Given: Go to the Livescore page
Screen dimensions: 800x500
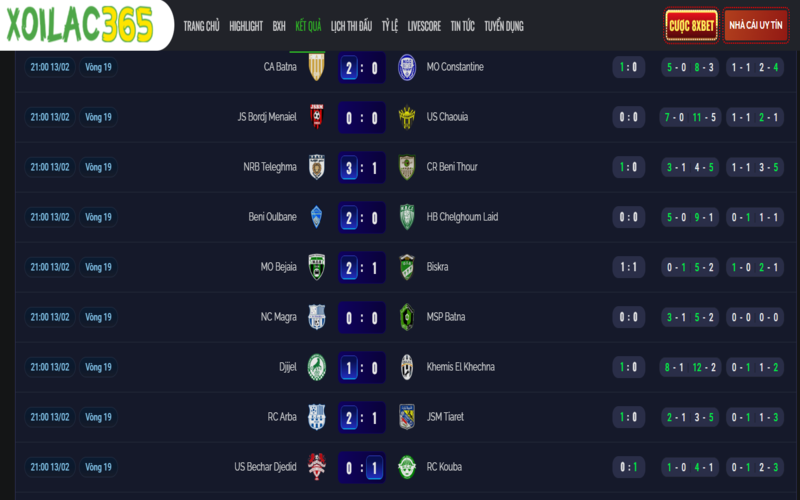Looking at the screenshot, I should pos(424,26).
